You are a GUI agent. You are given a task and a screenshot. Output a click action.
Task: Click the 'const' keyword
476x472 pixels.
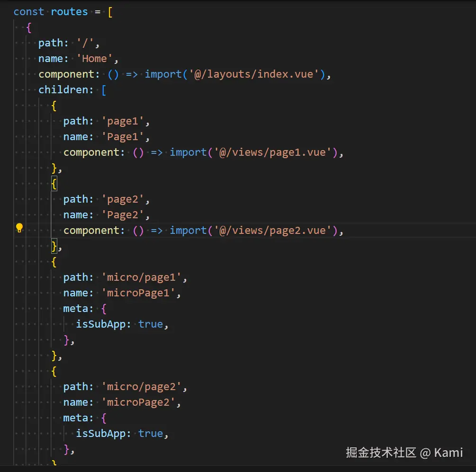(x=29, y=12)
